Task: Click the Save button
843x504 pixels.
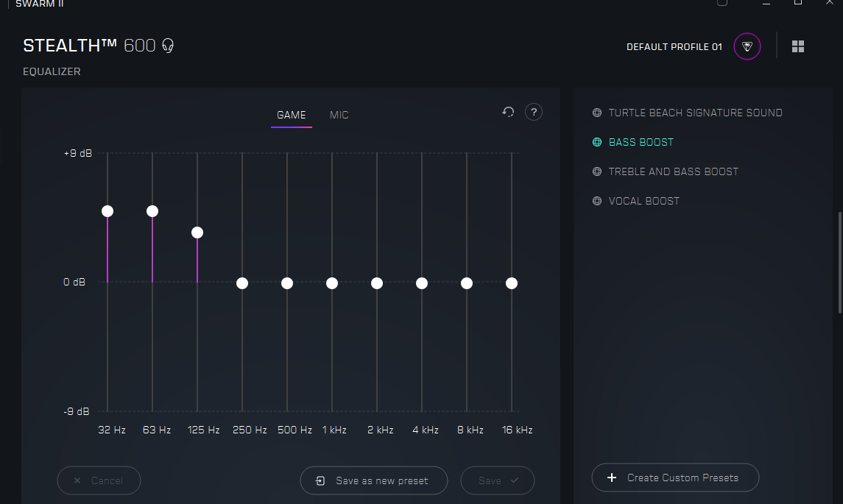Action: coord(497,480)
